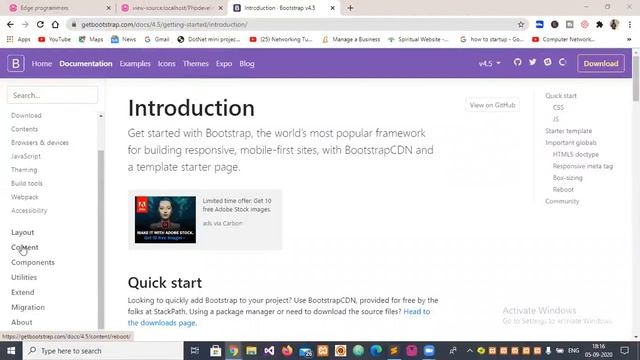Click the Download button in navbar

click(601, 64)
